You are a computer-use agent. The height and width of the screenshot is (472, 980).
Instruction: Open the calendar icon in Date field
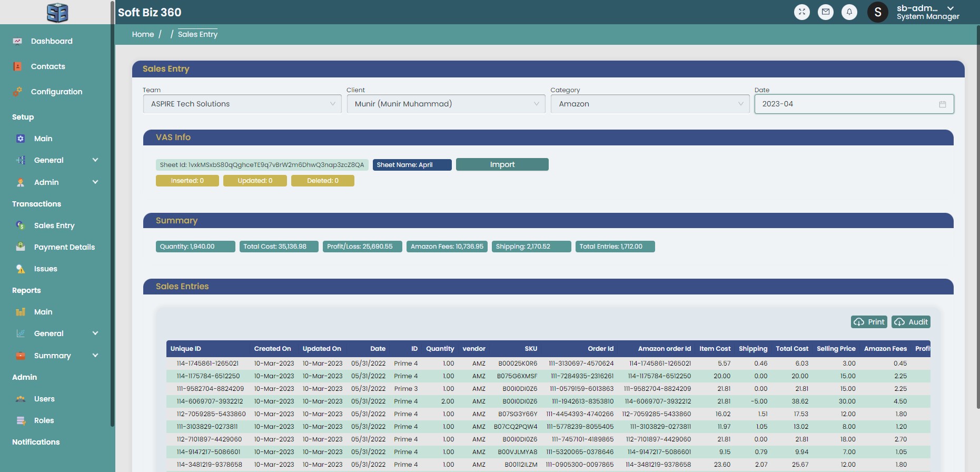(x=942, y=104)
